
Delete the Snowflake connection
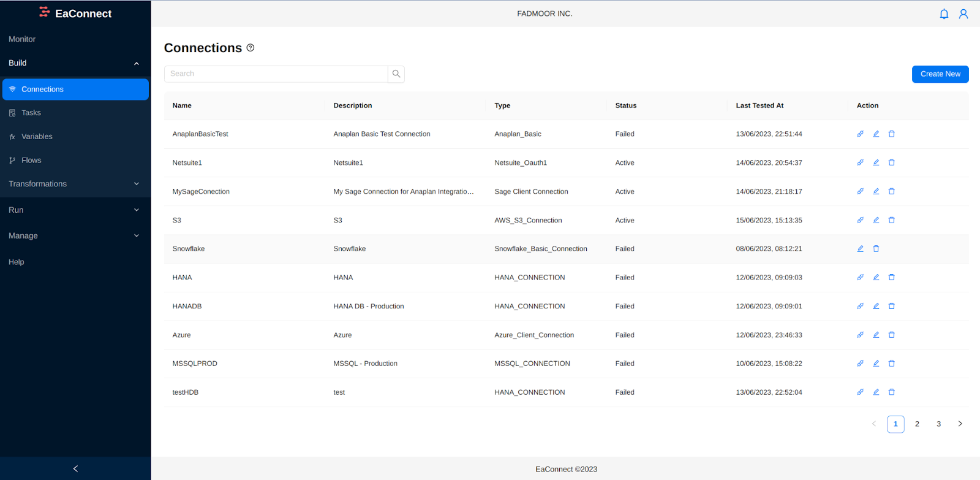(x=876, y=249)
